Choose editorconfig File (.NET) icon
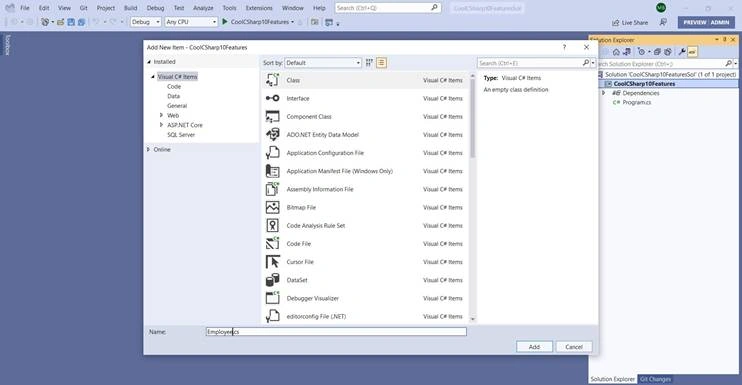The image size is (742, 385). (272, 316)
